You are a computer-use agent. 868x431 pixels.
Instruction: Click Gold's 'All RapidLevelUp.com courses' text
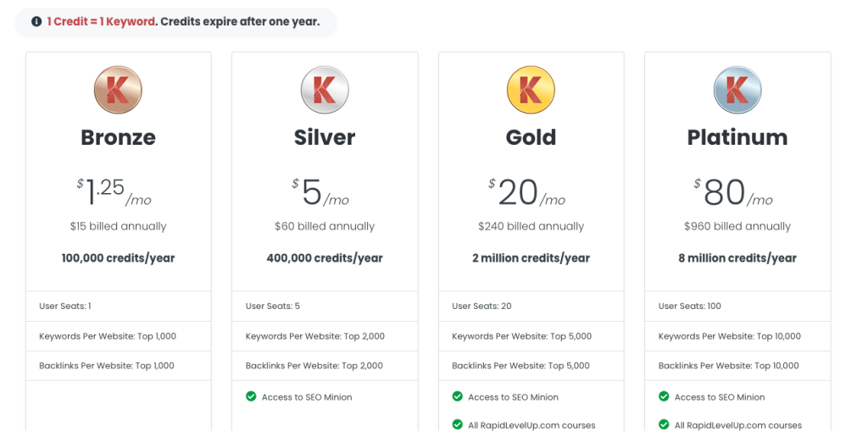coord(531,425)
